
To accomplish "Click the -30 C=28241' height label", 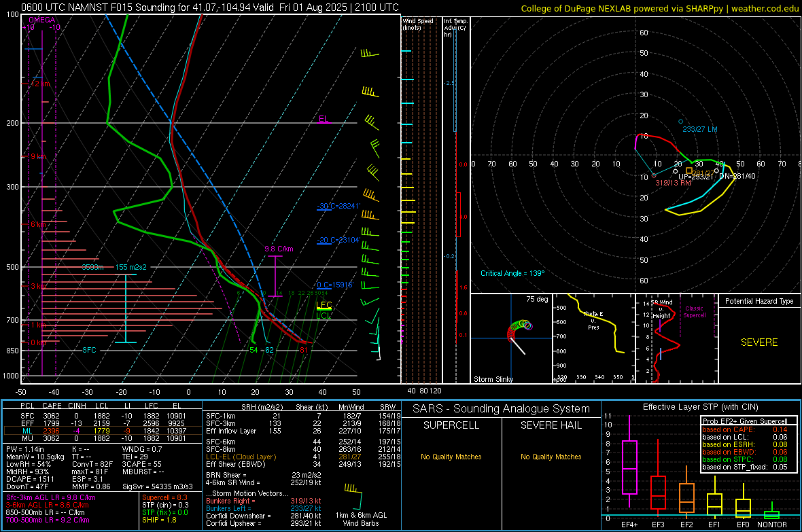I will tap(338, 206).
